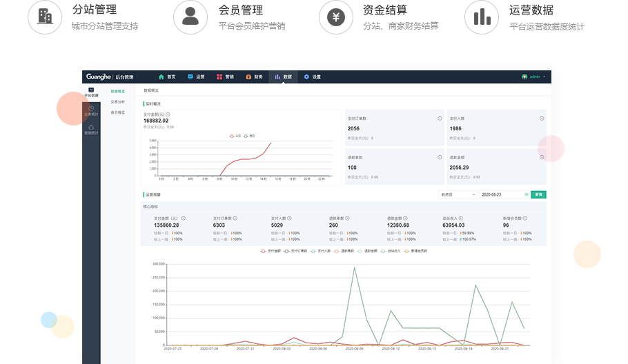Expand the admin account menu
The image size is (628, 364).
pos(535,77)
